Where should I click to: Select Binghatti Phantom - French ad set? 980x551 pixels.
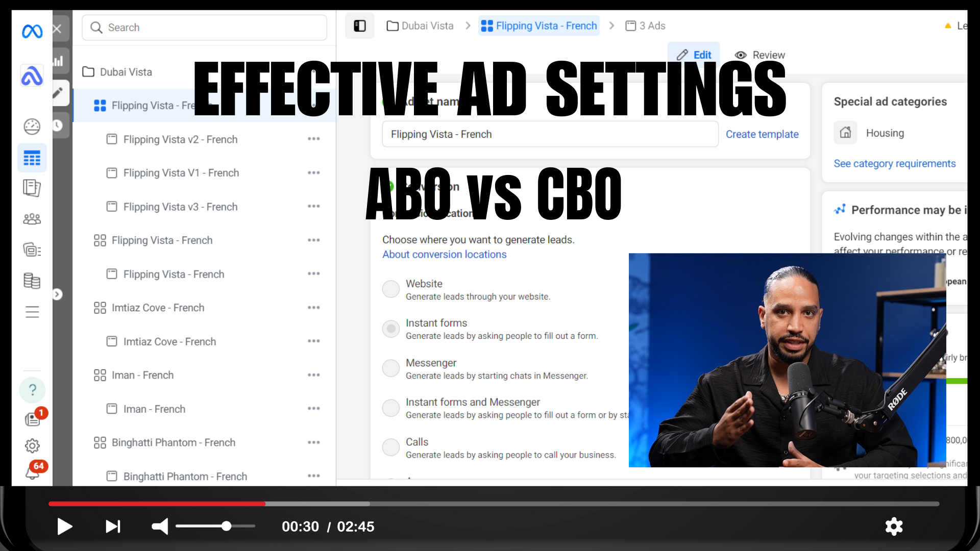173,442
